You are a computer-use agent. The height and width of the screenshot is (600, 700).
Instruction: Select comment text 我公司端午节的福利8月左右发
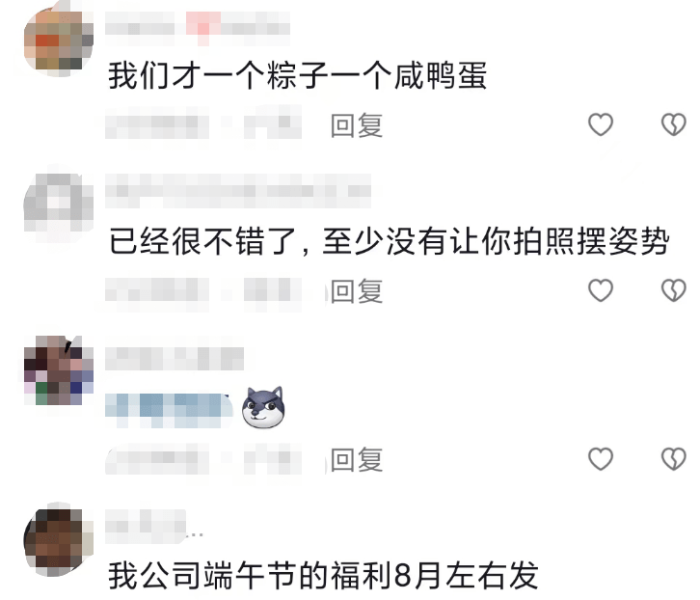[323, 576]
